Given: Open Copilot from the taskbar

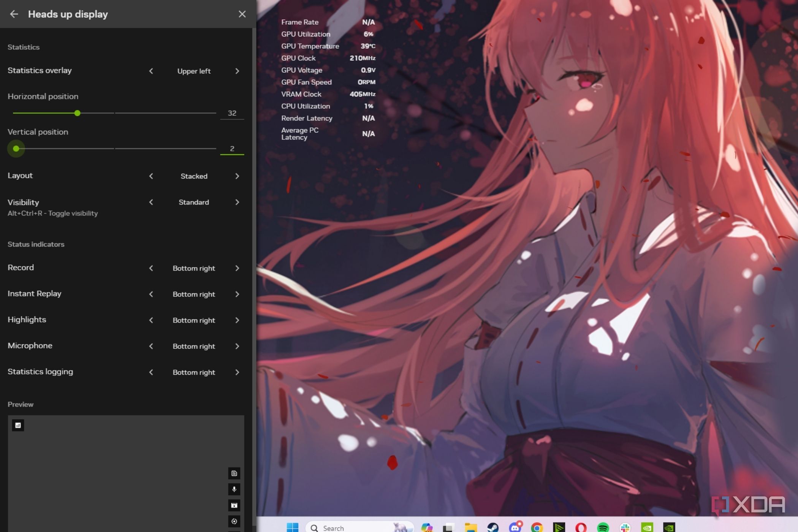Looking at the screenshot, I should pos(427,527).
